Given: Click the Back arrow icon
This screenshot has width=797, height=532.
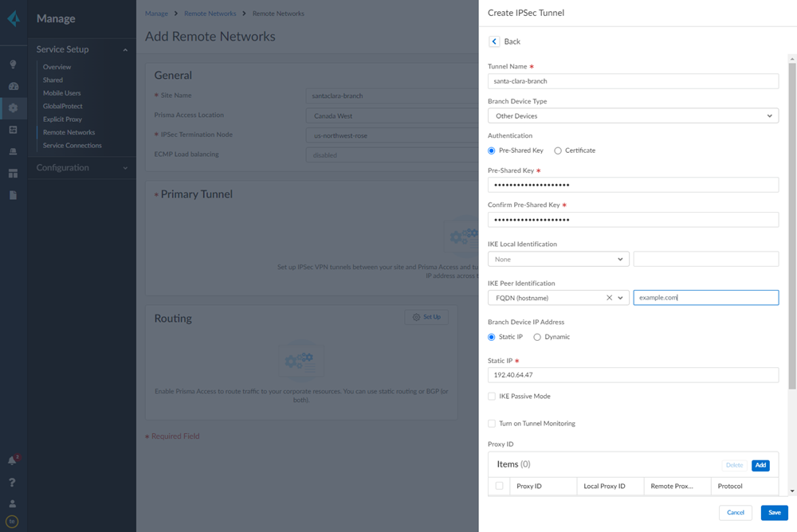Looking at the screenshot, I should point(494,41).
